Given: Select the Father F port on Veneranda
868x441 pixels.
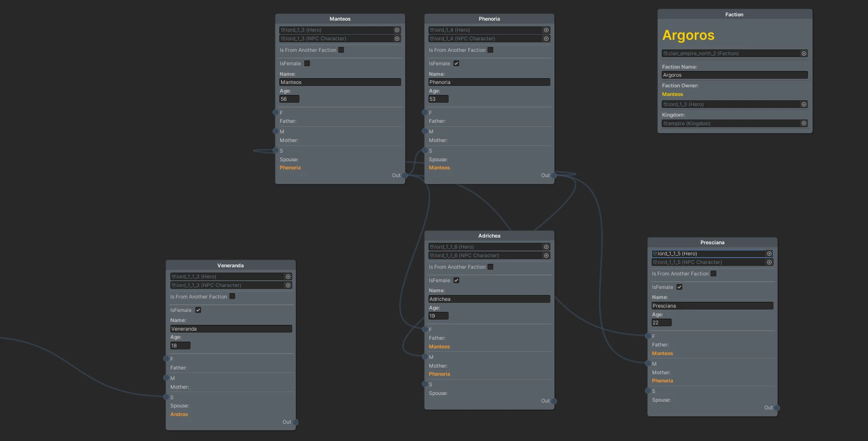Looking at the screenshot, I should 166,358.
